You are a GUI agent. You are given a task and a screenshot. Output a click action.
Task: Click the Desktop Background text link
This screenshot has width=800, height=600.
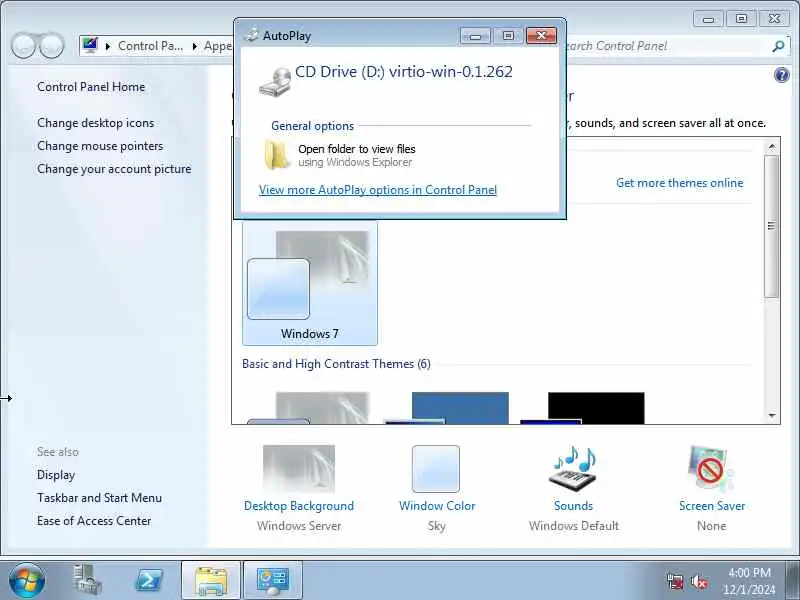(299, 506)
